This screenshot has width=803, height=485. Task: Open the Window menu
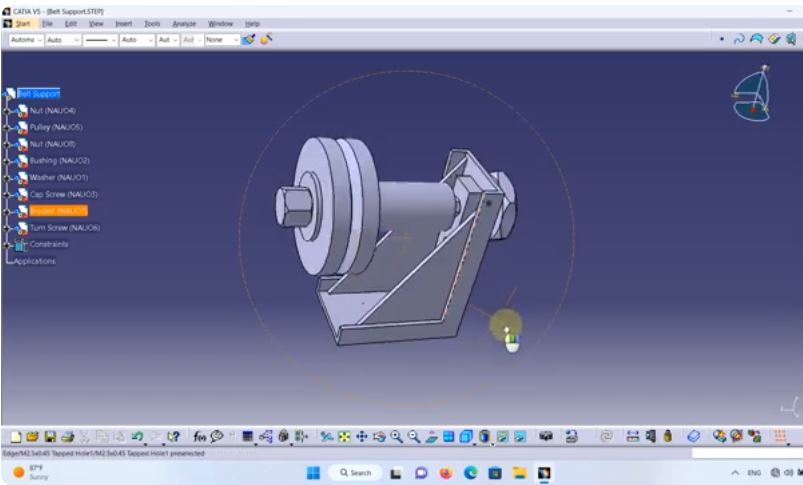(220, 24)
